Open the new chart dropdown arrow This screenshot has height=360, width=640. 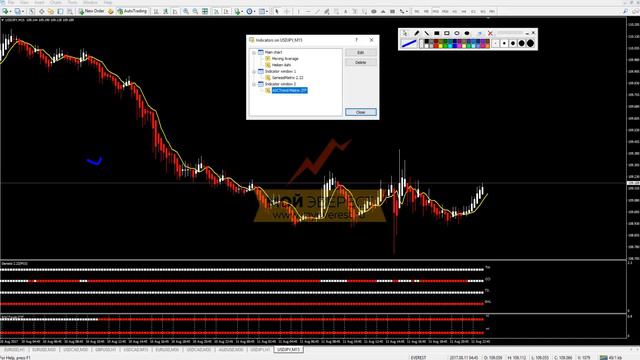coord(11,11)
